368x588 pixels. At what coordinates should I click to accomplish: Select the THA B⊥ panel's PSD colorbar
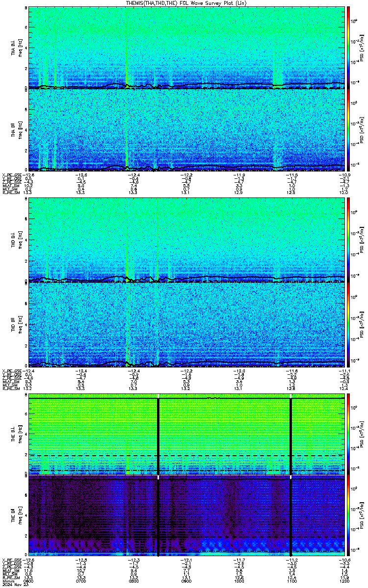[x=348, y=48]
